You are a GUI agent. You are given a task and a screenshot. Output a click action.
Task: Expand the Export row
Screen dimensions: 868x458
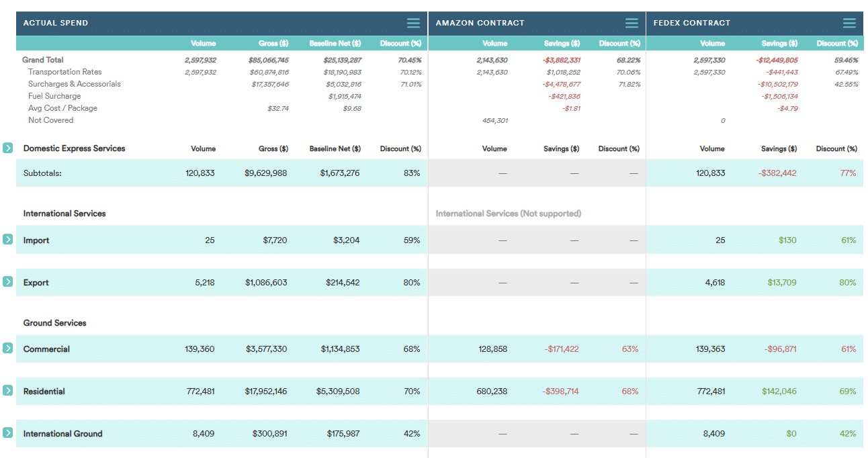pos(7,281)
